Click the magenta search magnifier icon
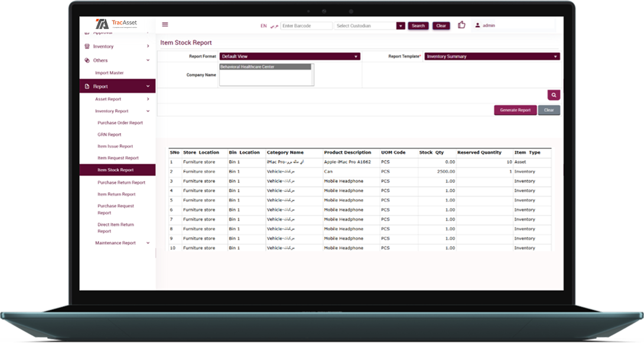The width and height of the screenshot is (644, 343). tap(554, 95)
